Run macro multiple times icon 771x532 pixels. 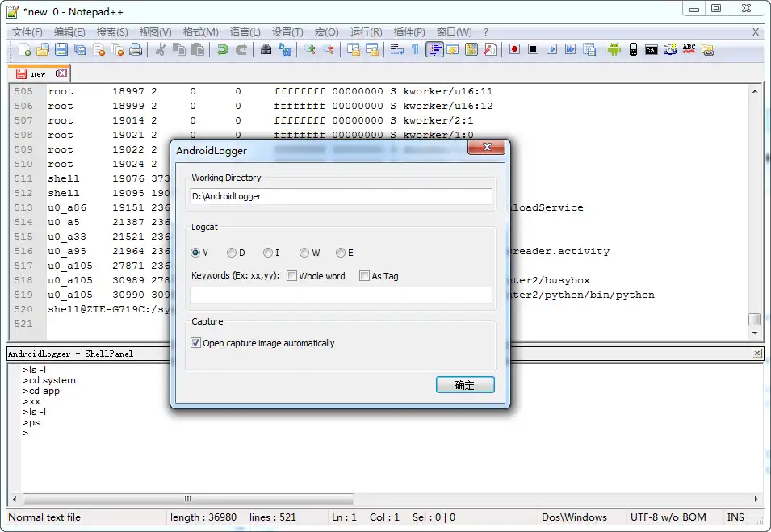pos(571,50)
